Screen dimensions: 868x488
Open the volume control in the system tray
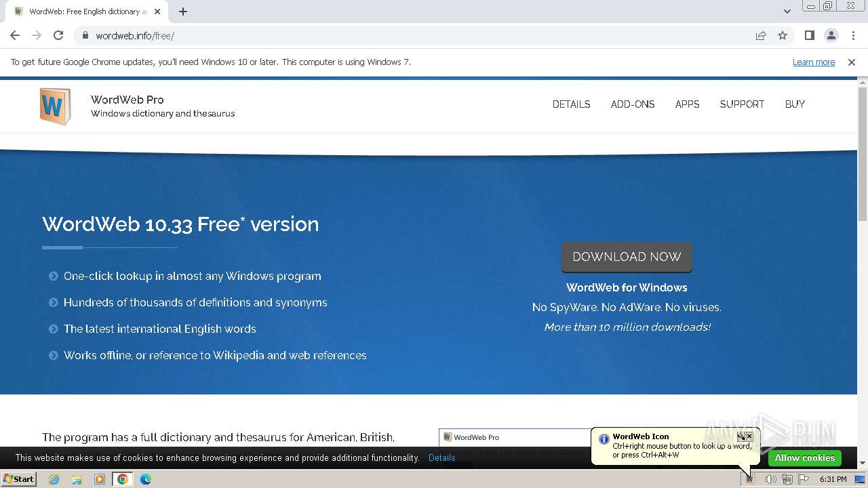click(x=770, y=479)
